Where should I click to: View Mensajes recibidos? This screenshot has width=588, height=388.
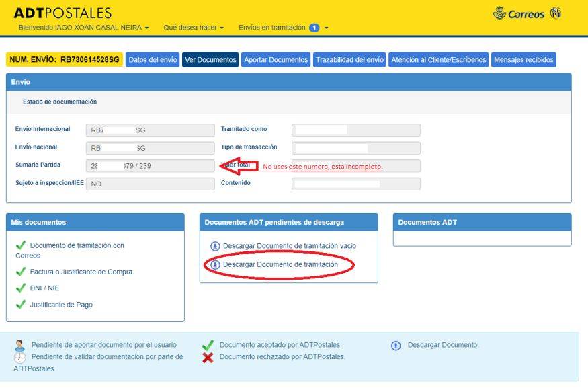[523, 60]
